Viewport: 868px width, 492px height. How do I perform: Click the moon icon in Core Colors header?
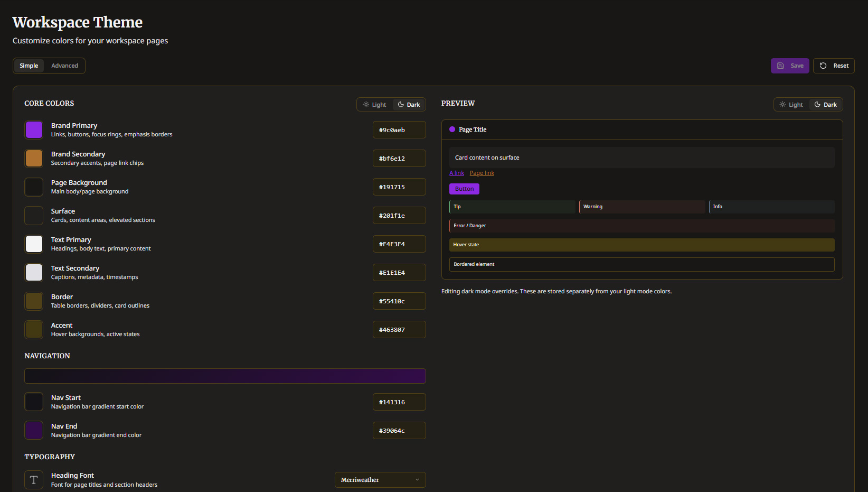coord(401,104)
